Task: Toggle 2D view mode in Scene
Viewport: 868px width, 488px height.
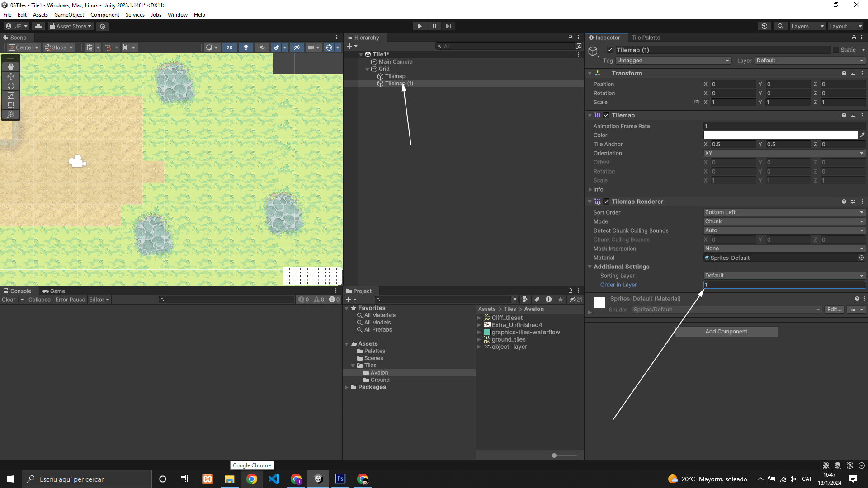Action: (x=230, y=47)
